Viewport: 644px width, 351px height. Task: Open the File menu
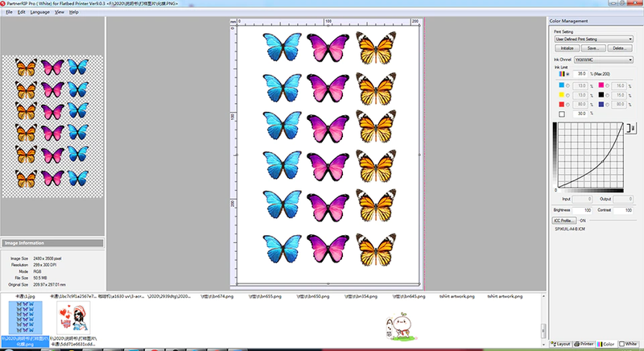(9, 13)
